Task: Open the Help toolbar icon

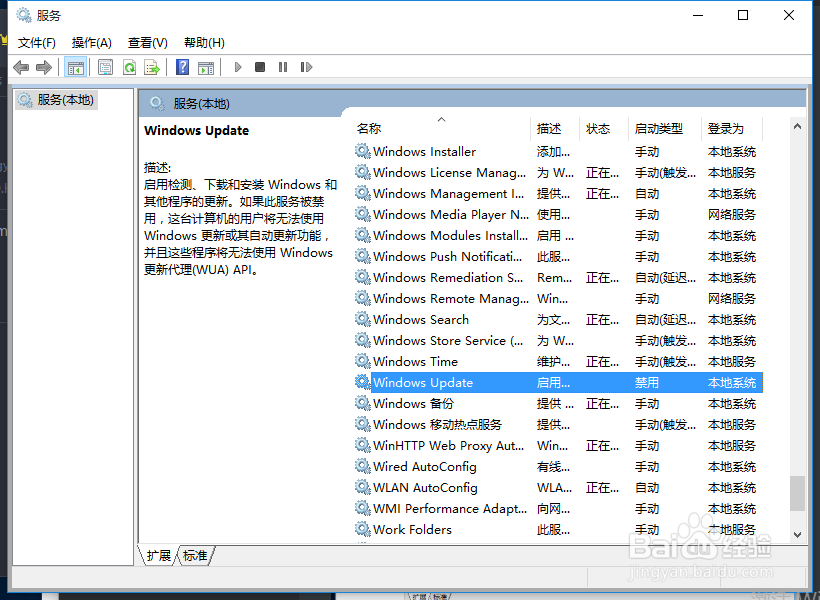Action: coord(183,67)
